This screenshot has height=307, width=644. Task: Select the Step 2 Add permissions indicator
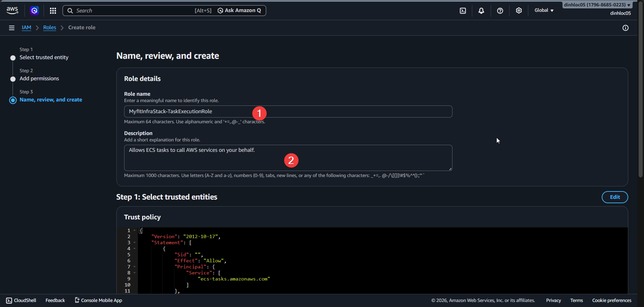coord(13,79)
